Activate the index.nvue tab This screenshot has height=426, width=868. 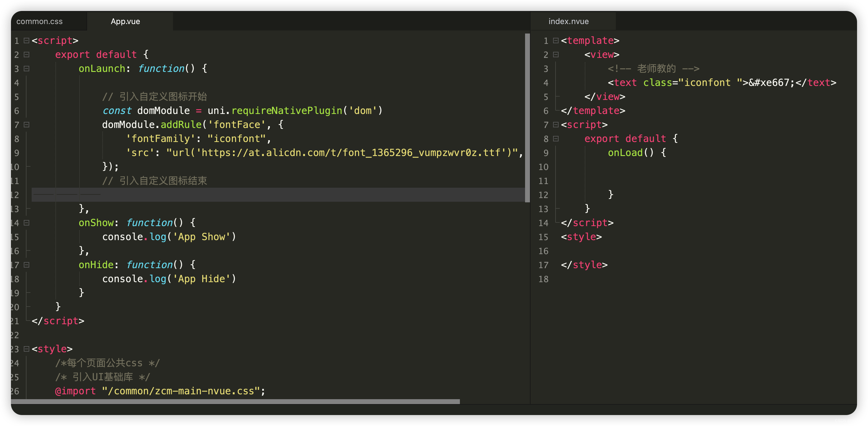coord(568,22)
